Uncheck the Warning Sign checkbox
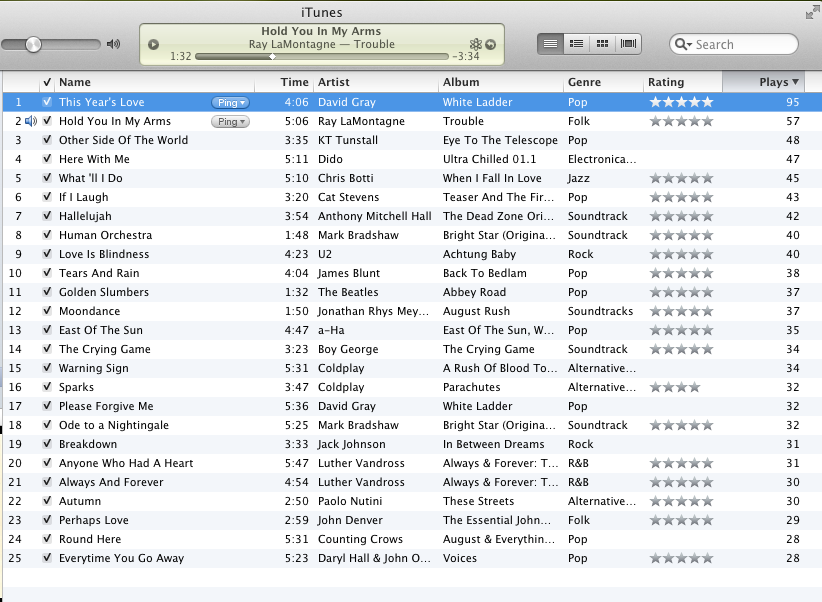The height and width of the screenshot is (602, 822). 47,368
